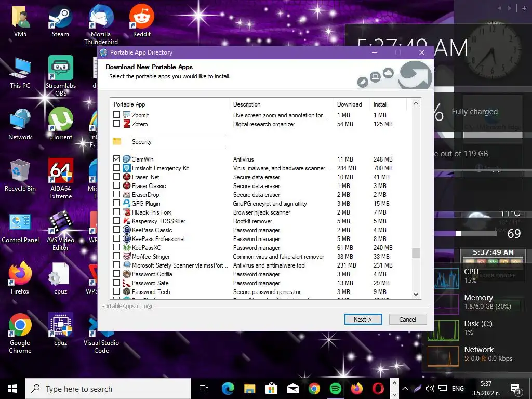Select the Streamlabs OBS desktop icon
This screenshot has width=532, height=399.
61,76
